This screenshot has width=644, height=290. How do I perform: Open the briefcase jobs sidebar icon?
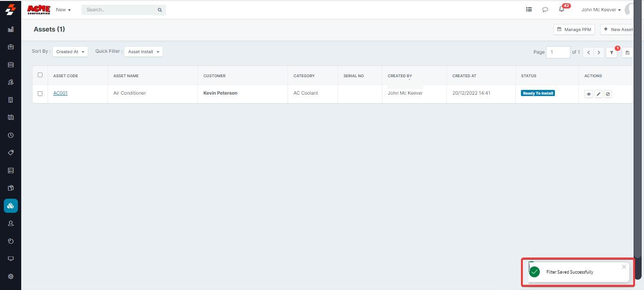point(10,47)
